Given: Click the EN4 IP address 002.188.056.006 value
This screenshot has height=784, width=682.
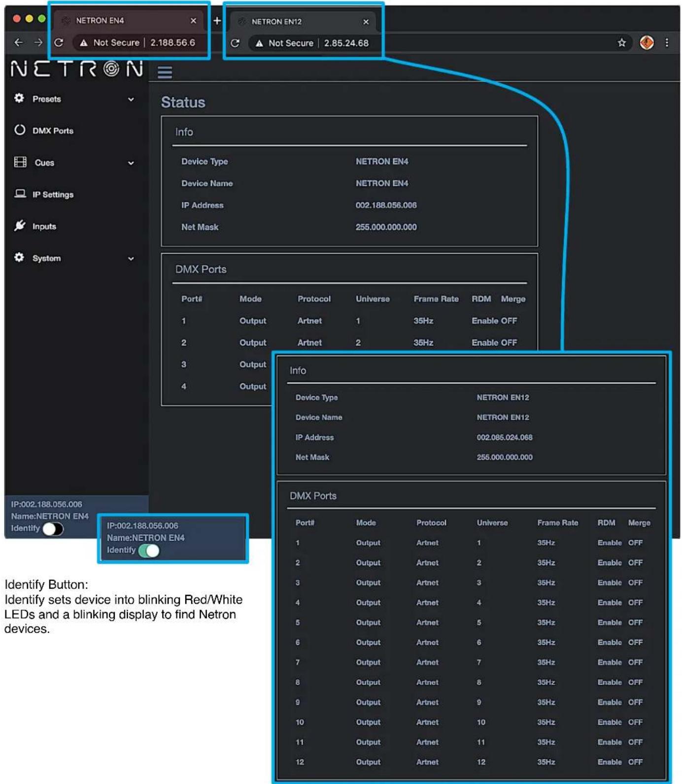Looking at the screenshot, I should (386, 205).
